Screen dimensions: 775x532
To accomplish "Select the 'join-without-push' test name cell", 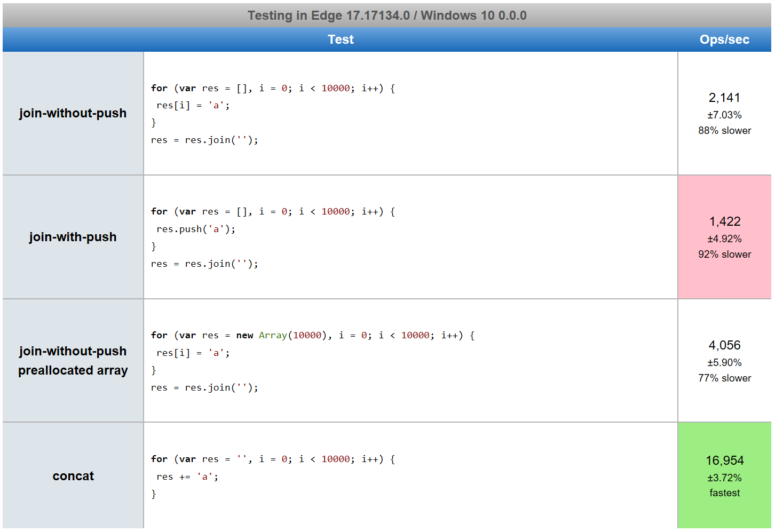I will tap(73, 113).
